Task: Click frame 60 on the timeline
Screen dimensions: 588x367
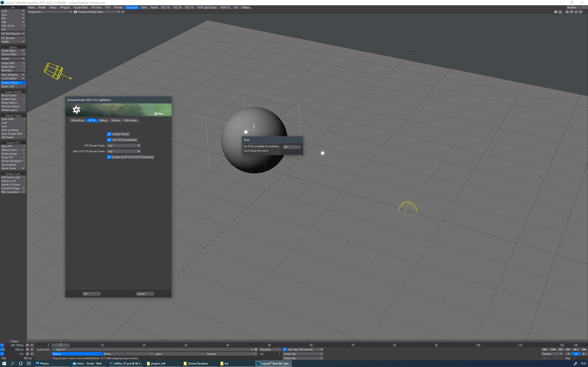Action: 311,345
